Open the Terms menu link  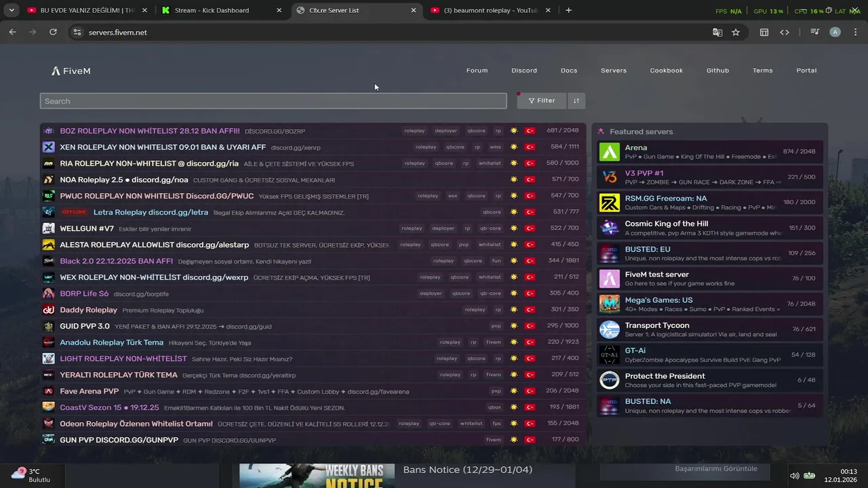(x=762, y=70)
